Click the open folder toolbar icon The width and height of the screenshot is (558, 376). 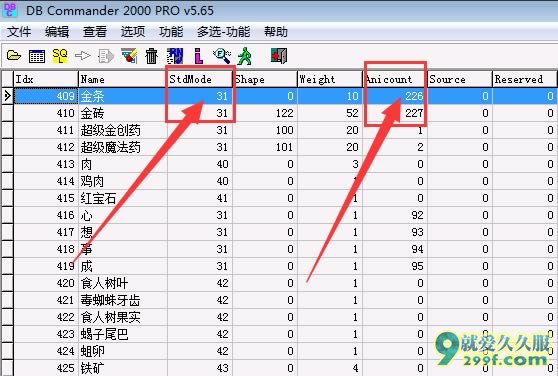tap(14, 56)
